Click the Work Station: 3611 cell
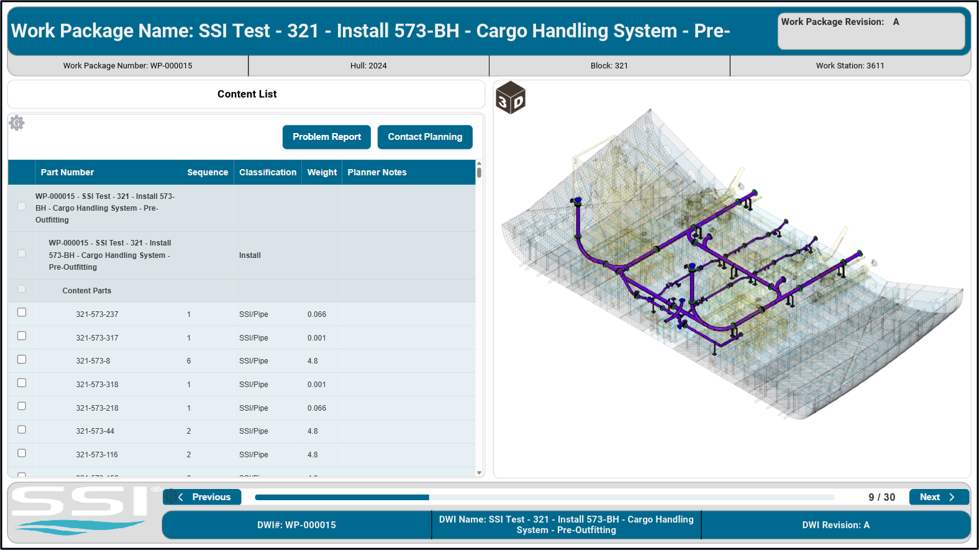The image size is (979, 550). coord(850,66)
